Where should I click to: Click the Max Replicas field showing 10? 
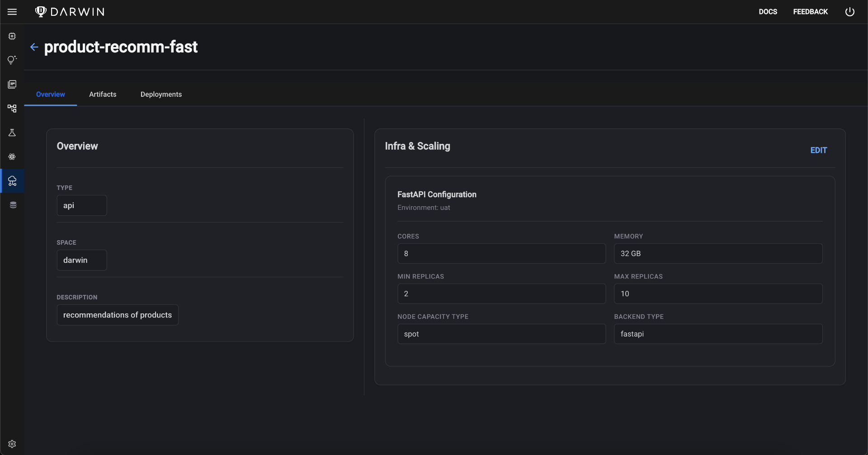(x=718, y=294)
